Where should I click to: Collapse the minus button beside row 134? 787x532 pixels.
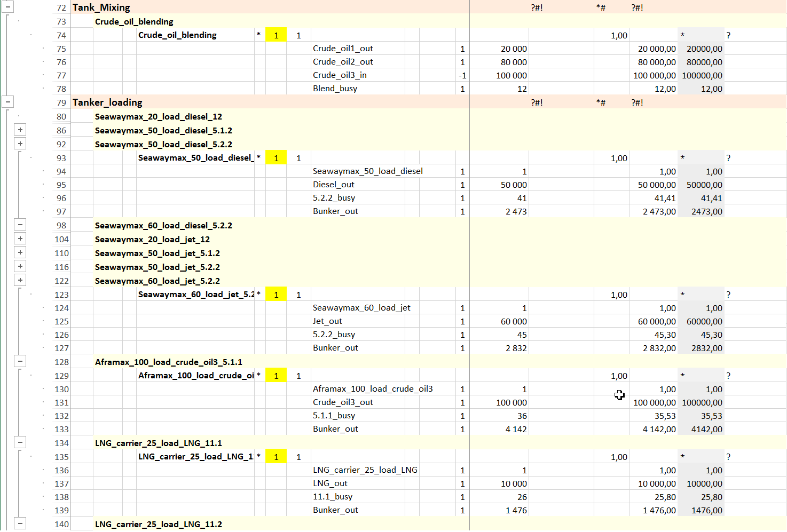pos(20,442)
